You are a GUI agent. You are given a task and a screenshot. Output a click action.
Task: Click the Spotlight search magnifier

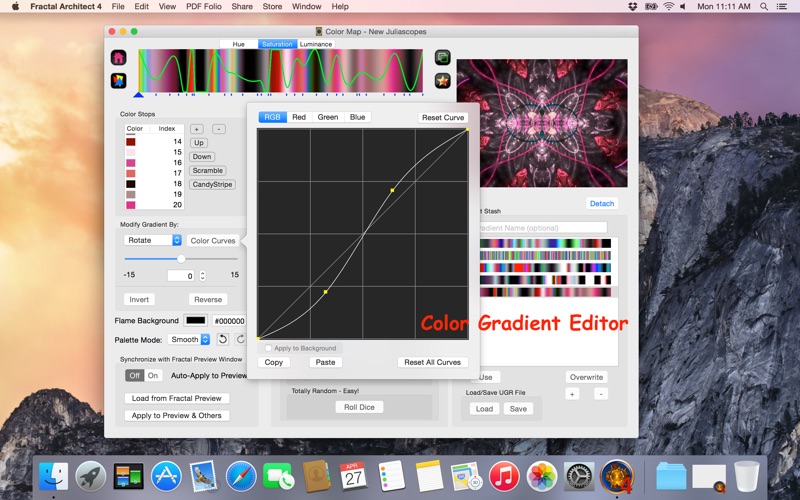tap(764, 7)
